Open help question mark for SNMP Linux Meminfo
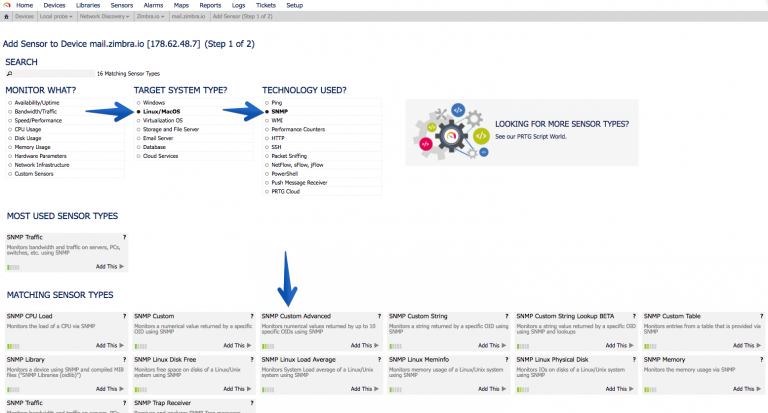Image resolution: width=768 pixels, height=413 pixels. (506, 359)
